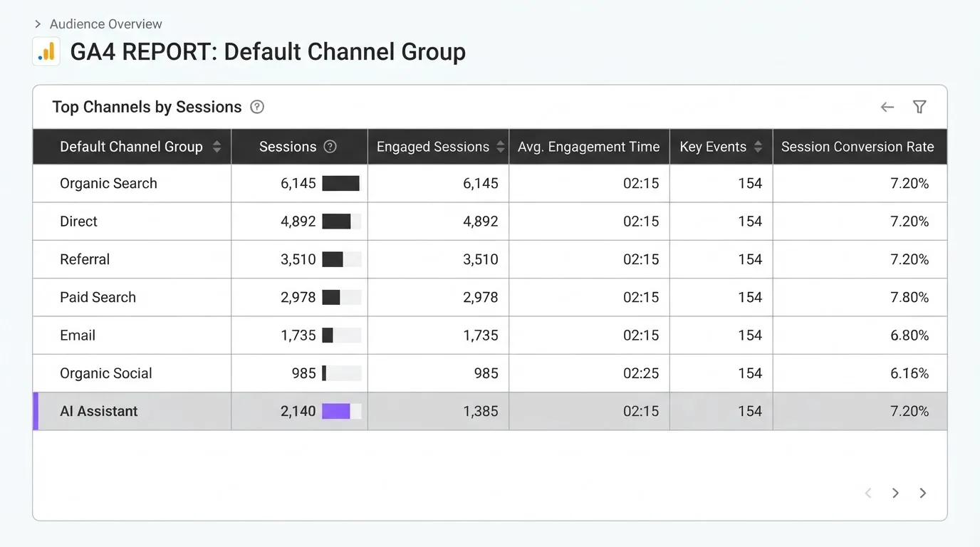Open the filter funnel icon
Image resolution: width=980 pixels, height=547 pixels.
pyautogui.click(x=919, y=107)
